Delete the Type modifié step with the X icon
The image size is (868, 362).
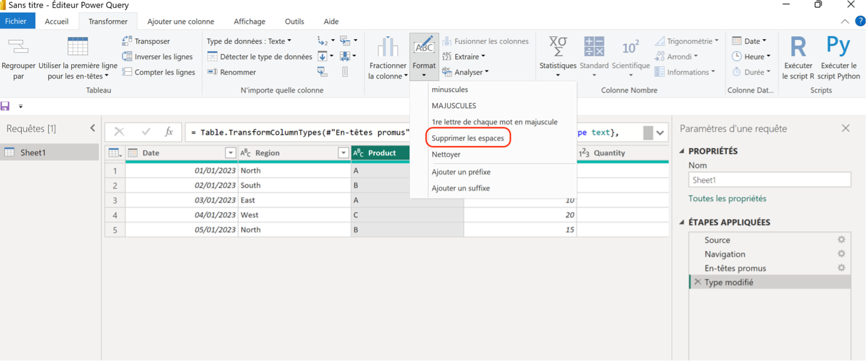[698, 282]
